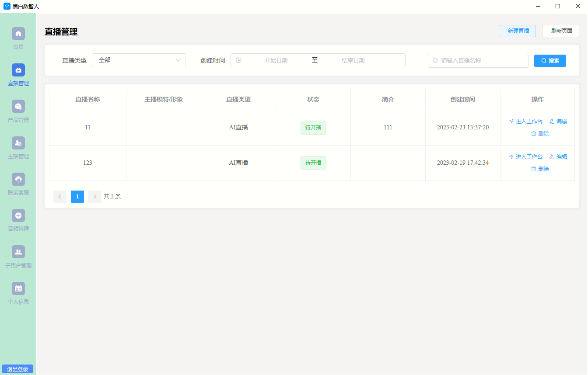The image size is (588, 375).
Task: Click the workbench arrow icon for row 123
Action: (x=511, y=157)
